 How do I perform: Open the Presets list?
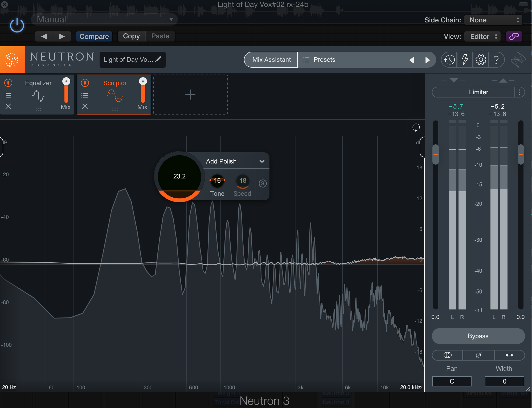click(x=319, y=60)
